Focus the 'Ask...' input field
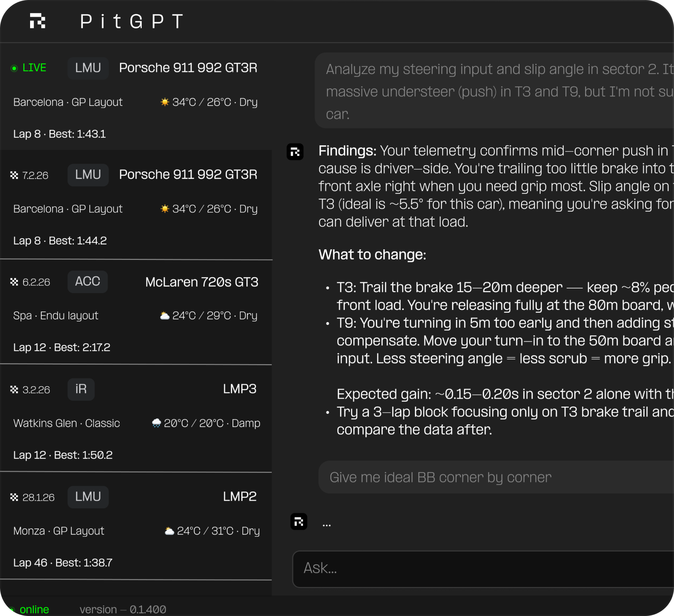 point(483,569)
